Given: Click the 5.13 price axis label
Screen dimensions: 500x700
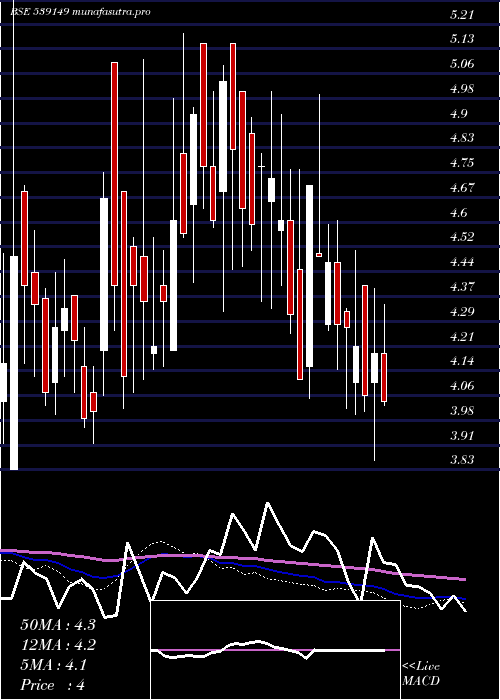Looking at the screenshot, I should tap(461, 39).
